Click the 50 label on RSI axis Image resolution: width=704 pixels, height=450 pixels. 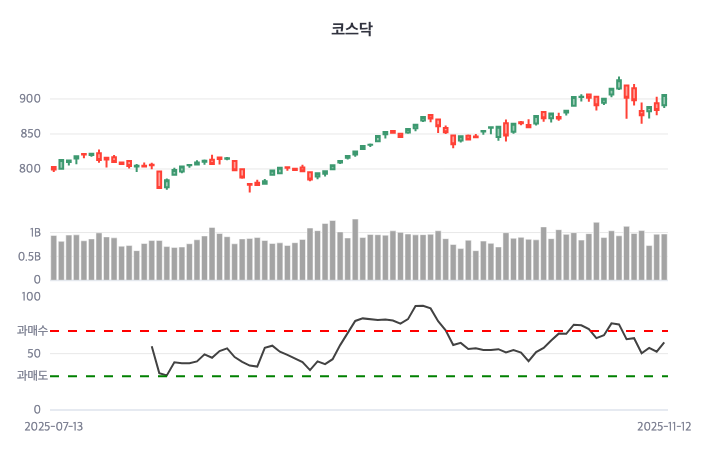tap(34, 353)
